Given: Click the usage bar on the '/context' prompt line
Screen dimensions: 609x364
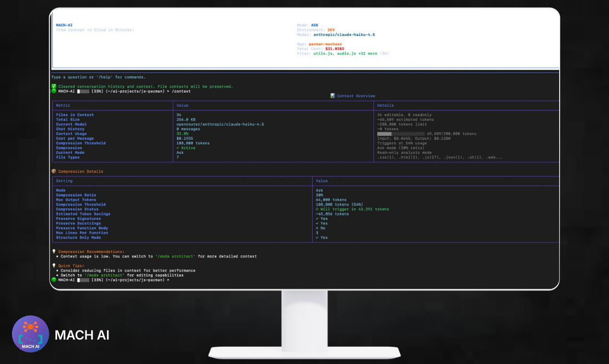Looking at the screenshot, I should click(83, 91).
